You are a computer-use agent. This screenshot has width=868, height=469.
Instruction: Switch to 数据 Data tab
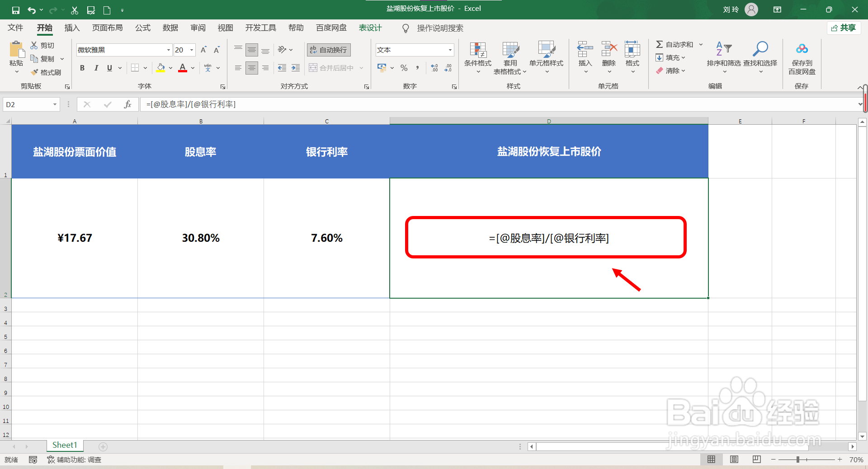click(x=170, y=28)
